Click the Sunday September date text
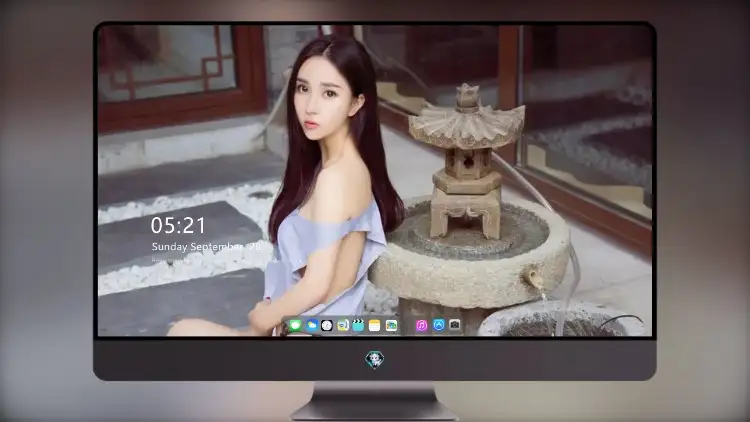Screen dimensions: 750x422 [206, 246]
